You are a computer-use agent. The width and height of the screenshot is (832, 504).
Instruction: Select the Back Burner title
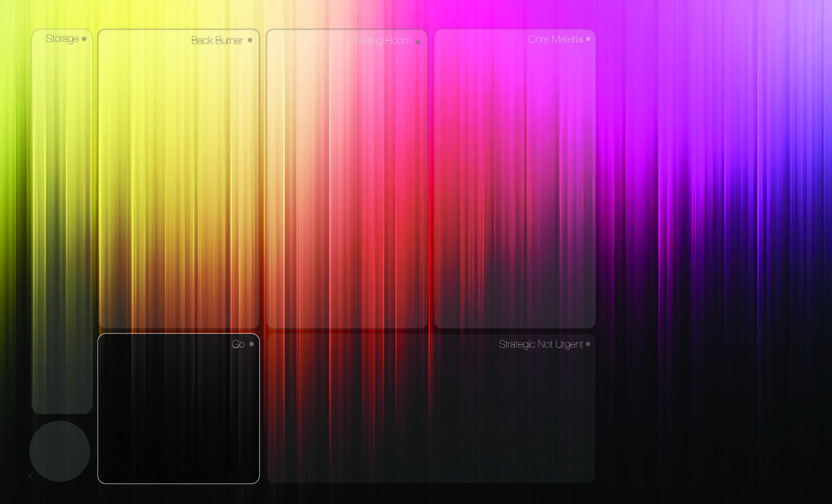pyautogui.click(x=217, y=41)
